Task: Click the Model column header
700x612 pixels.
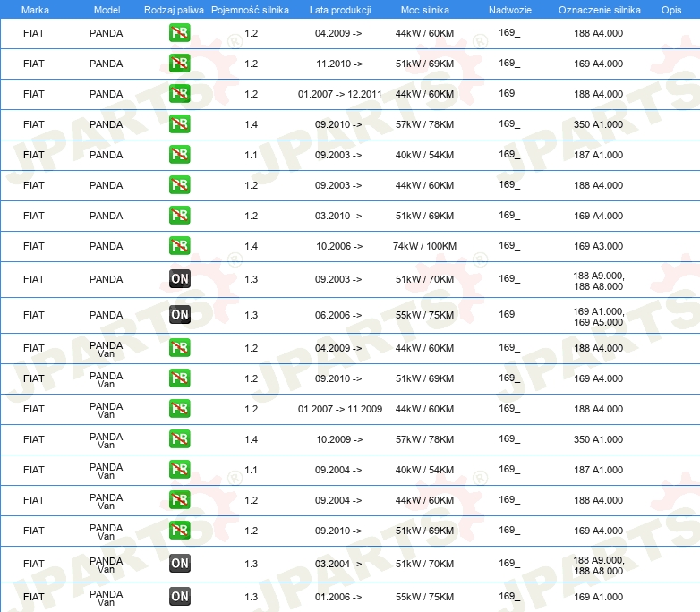Action: pyautogui.click(x=107, y=10)
